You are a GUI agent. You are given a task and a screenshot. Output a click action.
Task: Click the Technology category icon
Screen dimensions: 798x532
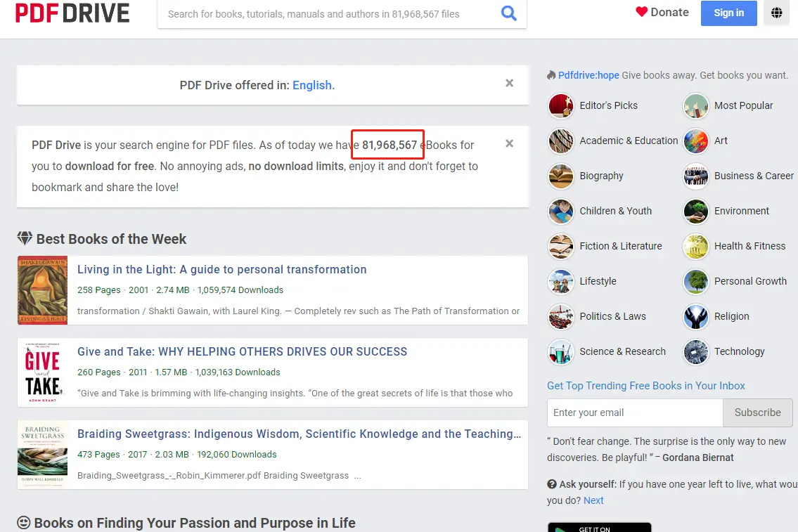[x=695, y=351]
